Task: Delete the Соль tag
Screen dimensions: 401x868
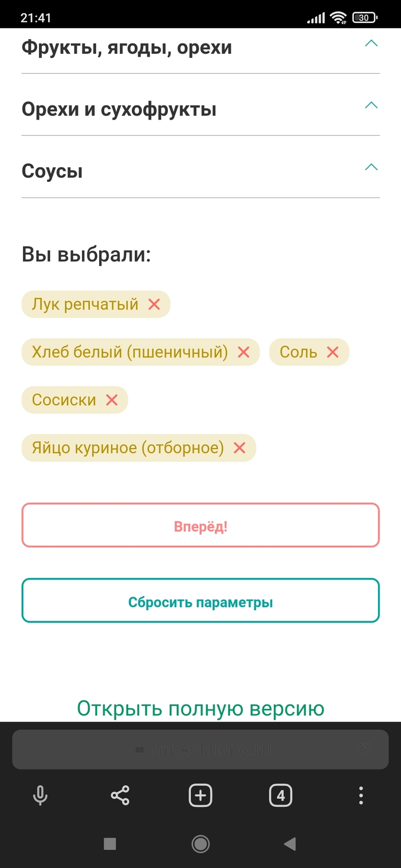Action: coord(333,352)
